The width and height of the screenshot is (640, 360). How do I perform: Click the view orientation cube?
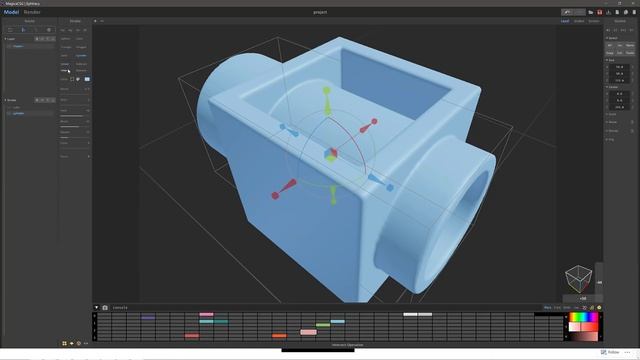578,278
